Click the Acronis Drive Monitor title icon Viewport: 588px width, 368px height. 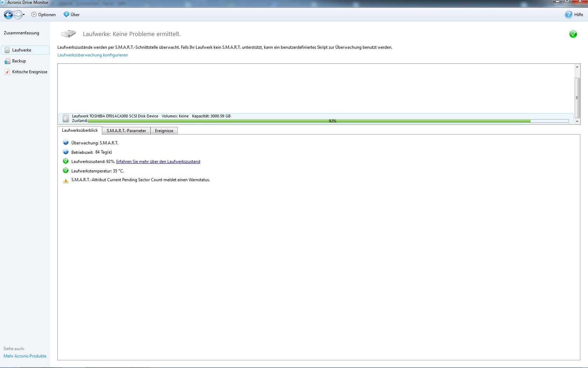click(x=3, y=2)
